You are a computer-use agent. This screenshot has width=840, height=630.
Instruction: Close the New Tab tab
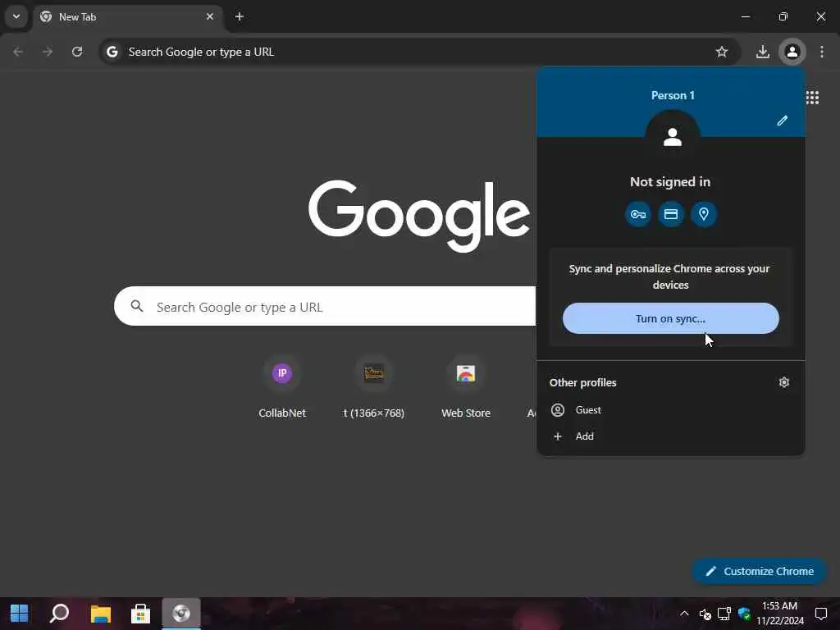(210, 16)
